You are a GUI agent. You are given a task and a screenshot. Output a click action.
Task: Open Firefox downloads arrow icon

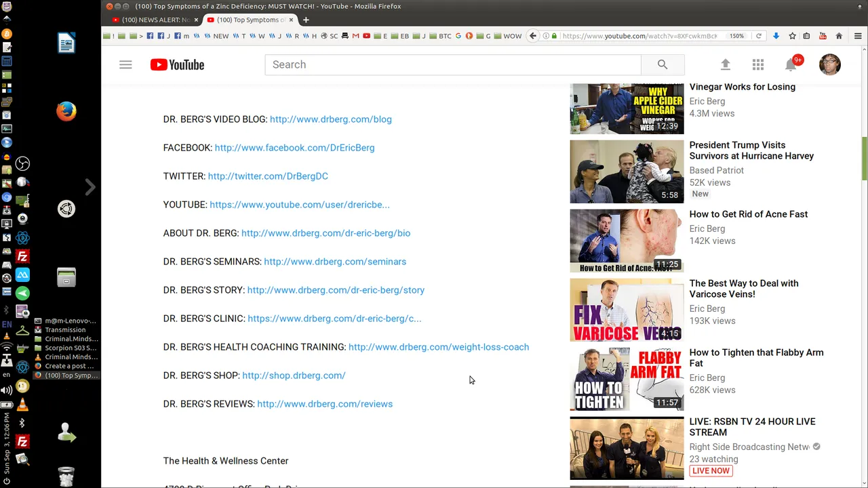point(776,36)
